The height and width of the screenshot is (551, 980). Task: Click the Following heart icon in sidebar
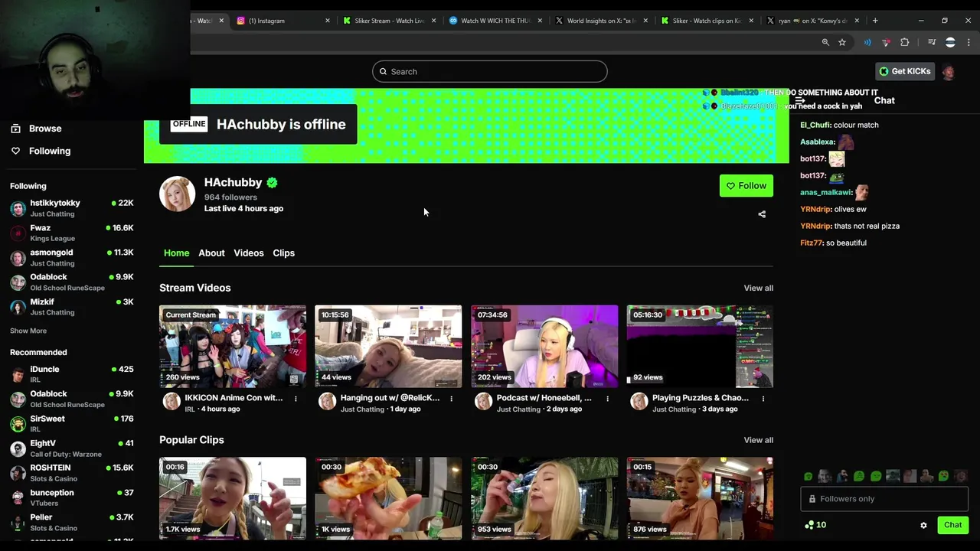click(15, 151)
